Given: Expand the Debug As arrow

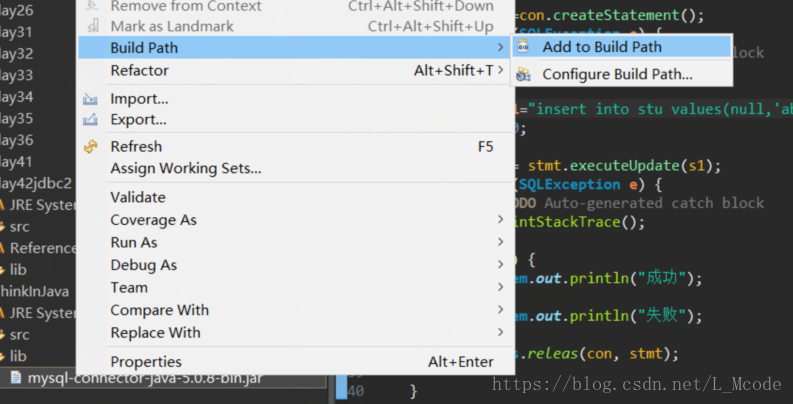Looking at the screenshot, I should [500, 264].
